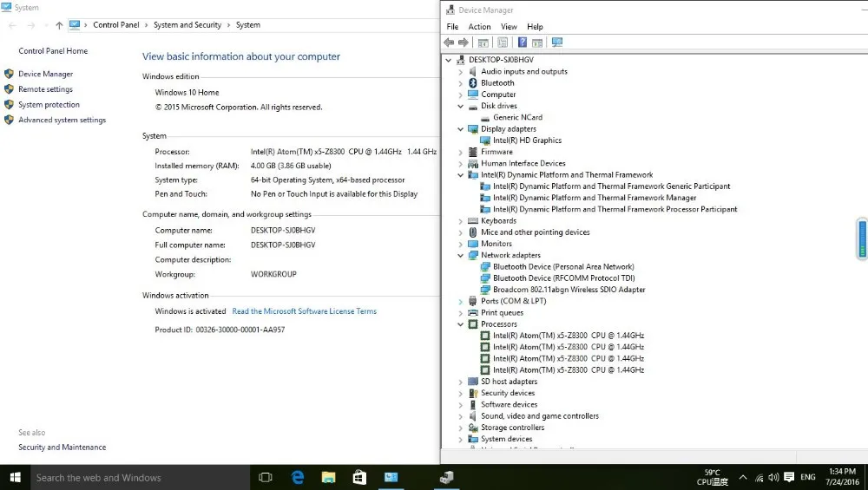Viewport: 868px width, 490px height.
Task: Select Intel(R) Dynamic Platform and Thermal Framework Generic Participant
Action: (612, 186)
